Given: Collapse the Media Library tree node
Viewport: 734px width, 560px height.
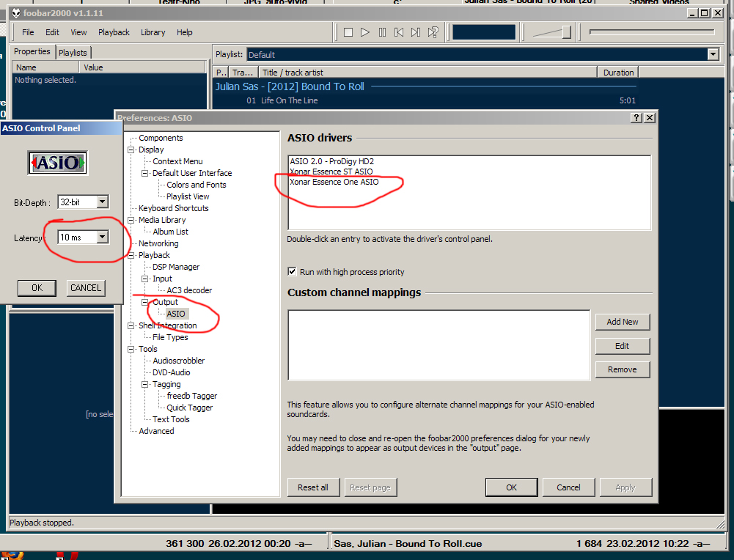Looking at the screenshot, I should click(x=131, y=220).
